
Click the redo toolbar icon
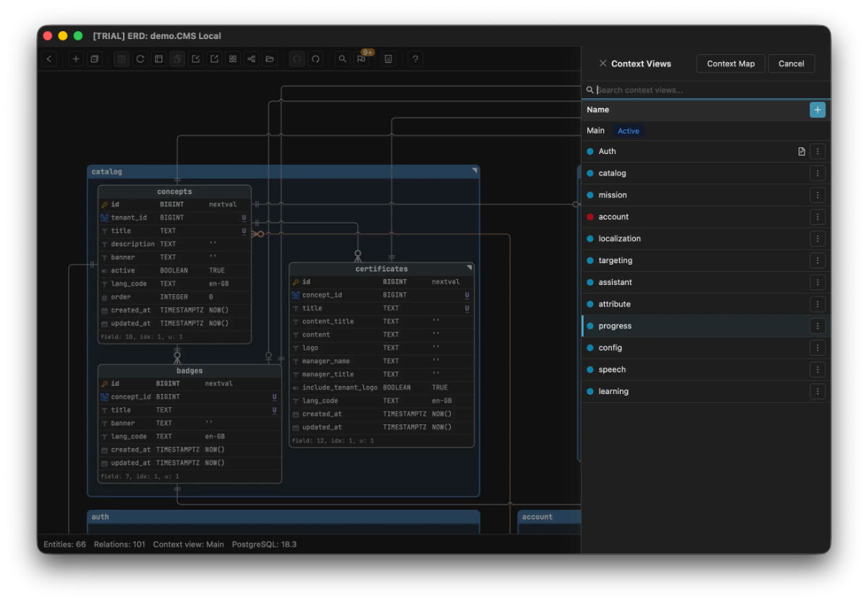(x=315, y=59)
